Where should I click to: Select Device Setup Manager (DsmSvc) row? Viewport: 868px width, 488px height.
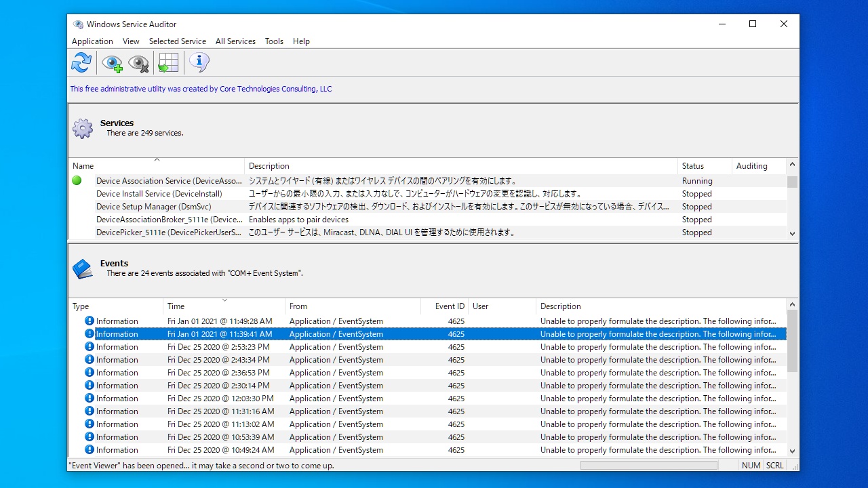[x=427, y=207]
